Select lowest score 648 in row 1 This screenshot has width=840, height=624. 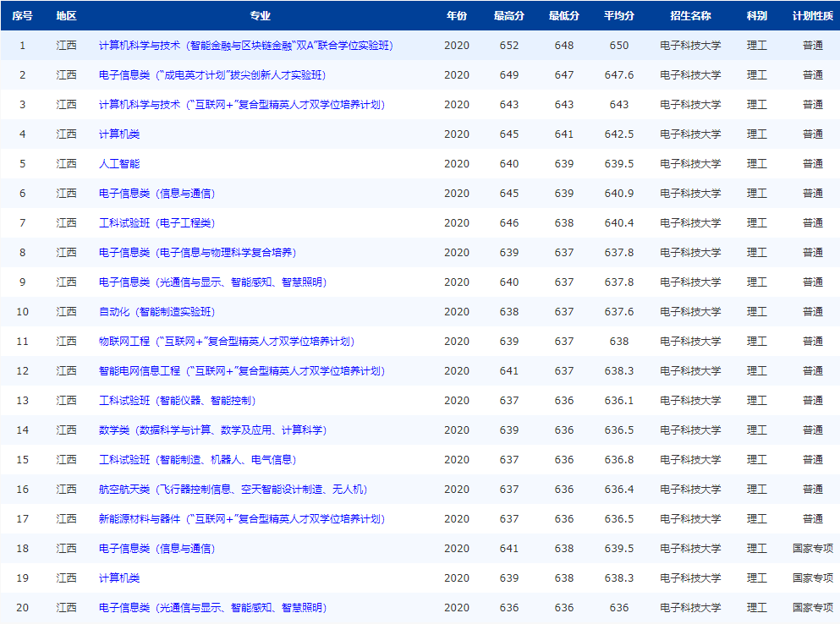click(564, 46)
